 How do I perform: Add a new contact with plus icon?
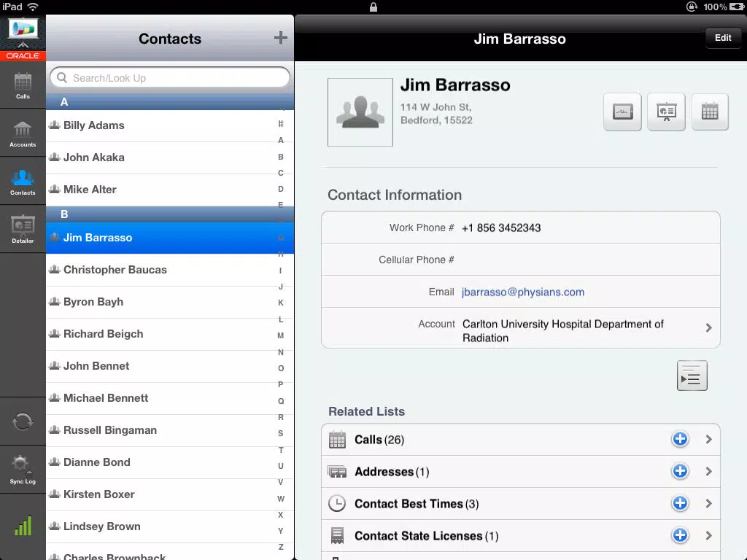[281, 38]
